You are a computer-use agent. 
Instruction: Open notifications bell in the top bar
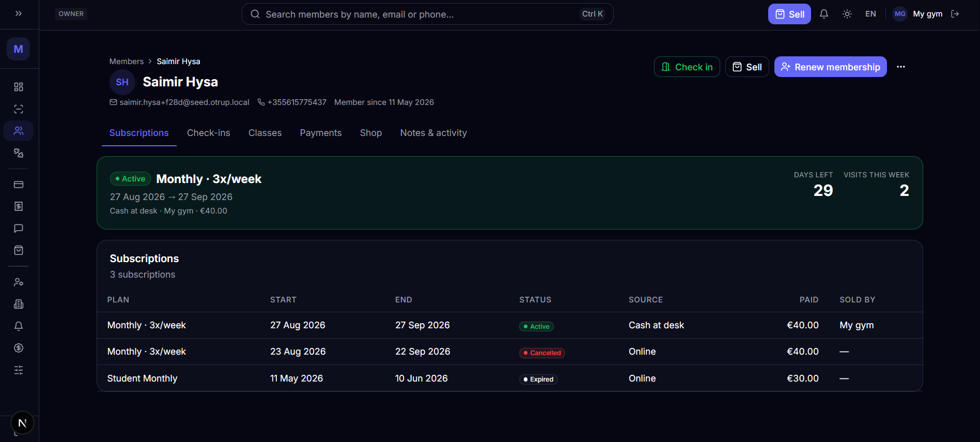[x=824, y=14]
